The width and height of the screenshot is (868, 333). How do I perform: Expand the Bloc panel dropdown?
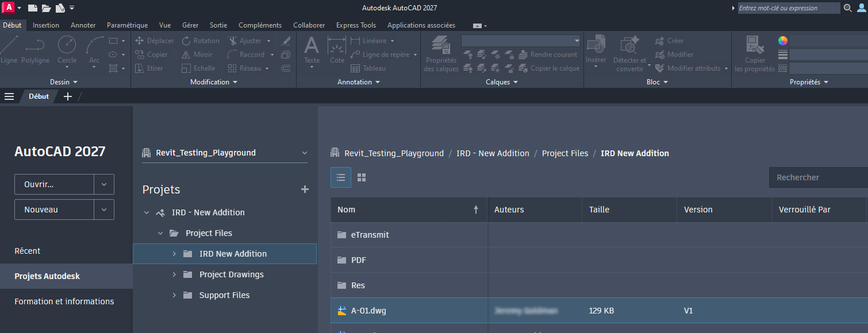[657, 82]
